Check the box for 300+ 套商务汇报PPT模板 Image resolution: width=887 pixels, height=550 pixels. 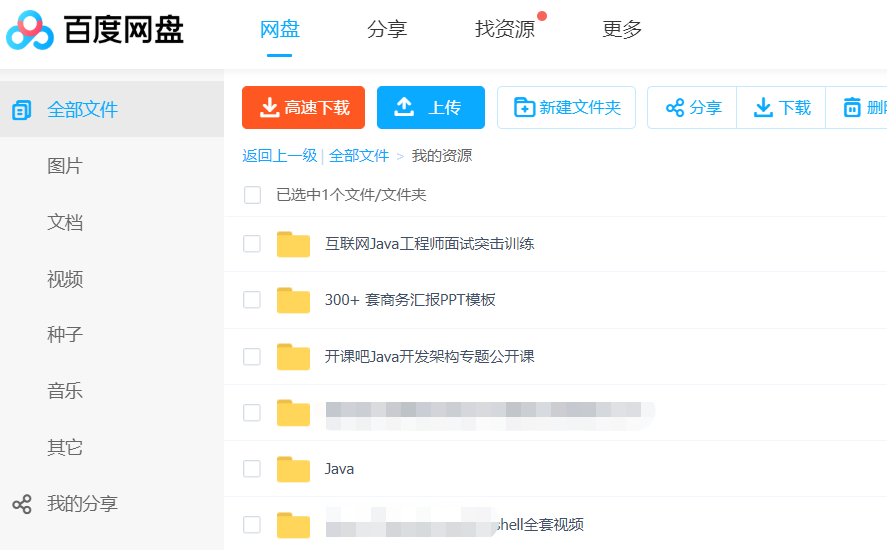pos(252,300)
